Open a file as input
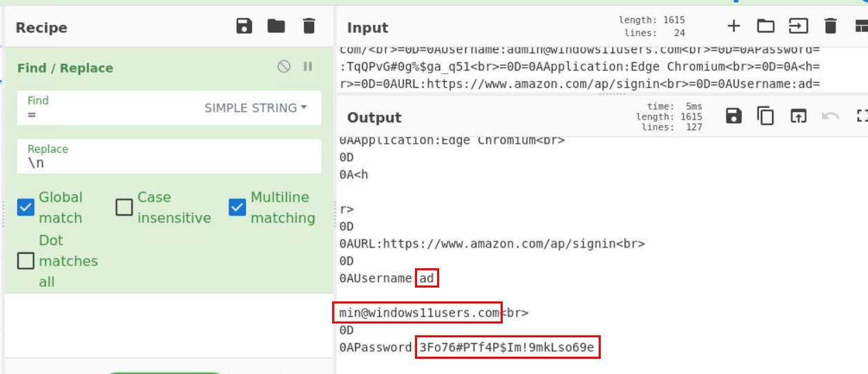This screenshot has width=868, height=374. (798, 26)
